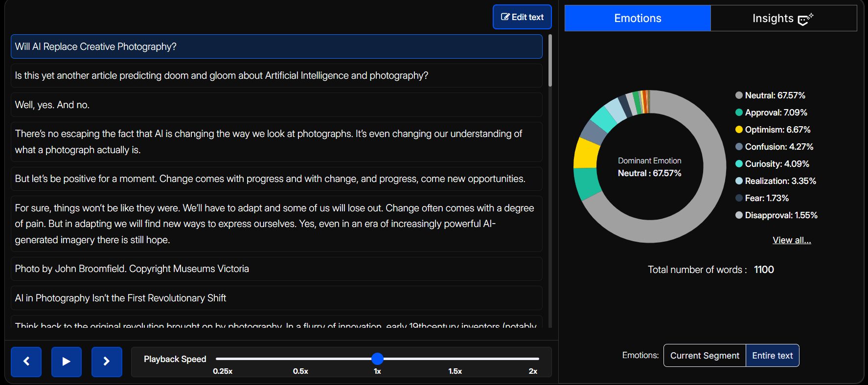Open the View all emotions link
Screen dimensions: 868x385
(792, 240)
